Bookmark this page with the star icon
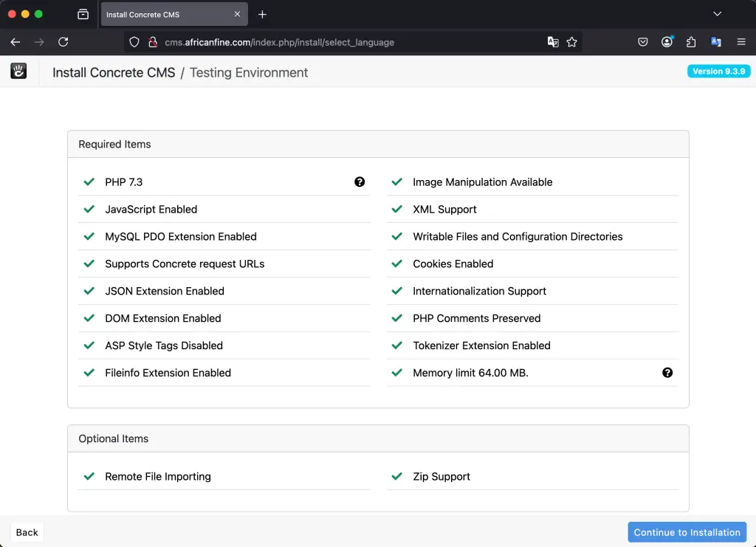Viewport: 756px width, 547px height. point(572,42)
